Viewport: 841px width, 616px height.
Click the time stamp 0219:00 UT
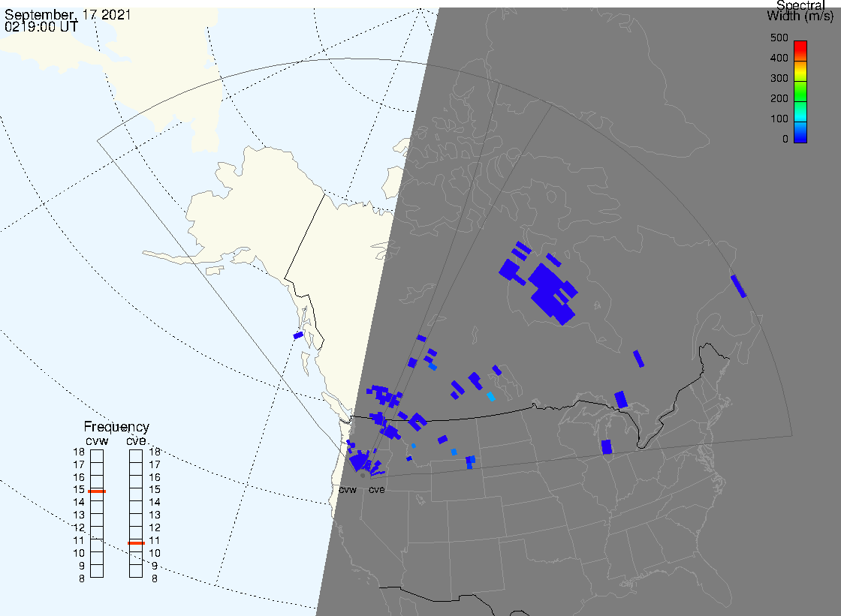coord(41,26)
